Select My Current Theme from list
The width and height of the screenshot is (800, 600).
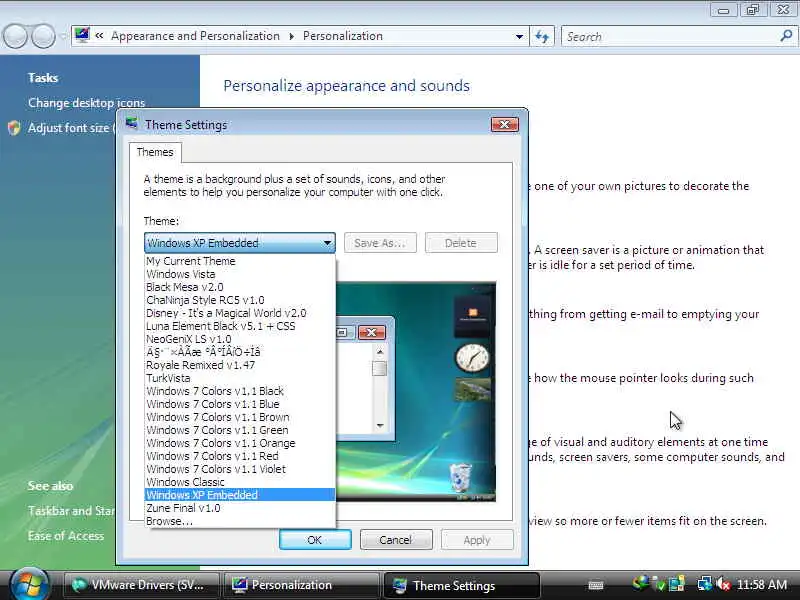(x=240, y=261)
